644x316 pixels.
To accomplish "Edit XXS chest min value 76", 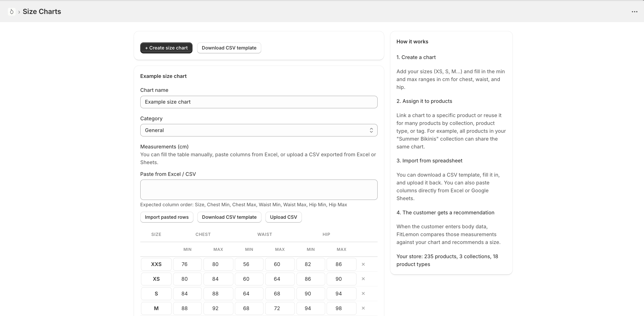I will tap(187, 264).
